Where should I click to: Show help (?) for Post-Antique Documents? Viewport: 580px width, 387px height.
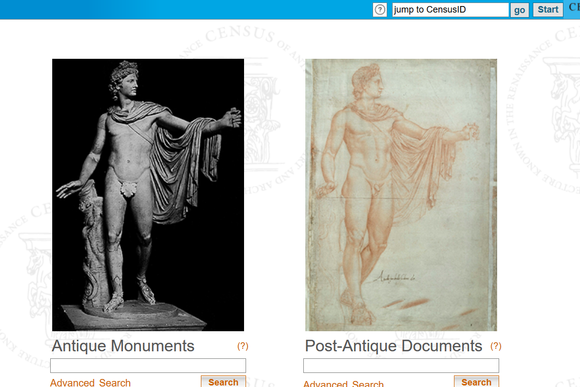point(496,346)
